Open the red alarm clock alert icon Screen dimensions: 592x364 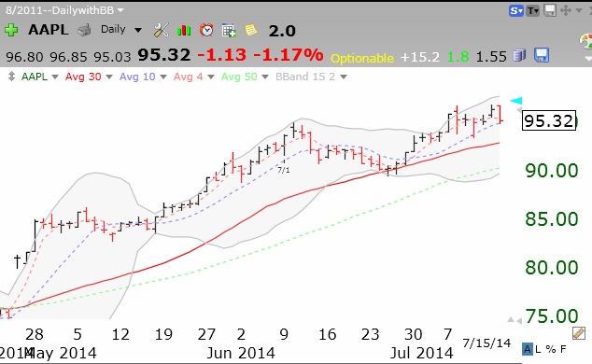[206, 30]
